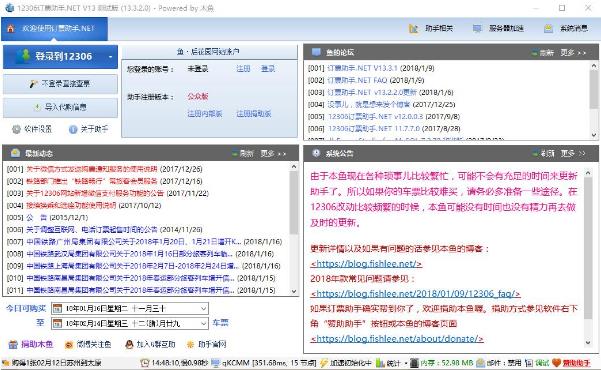Viewport: 601px width, 370px height.
Task: Open the https://blog.fishlee.net/ link
Action: pyautogui.click(x=366, y=264)
